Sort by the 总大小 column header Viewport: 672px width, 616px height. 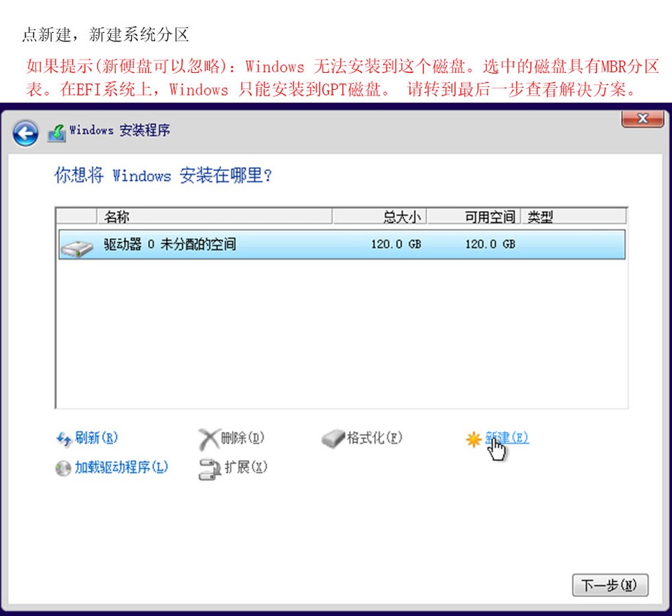[379, 217]
